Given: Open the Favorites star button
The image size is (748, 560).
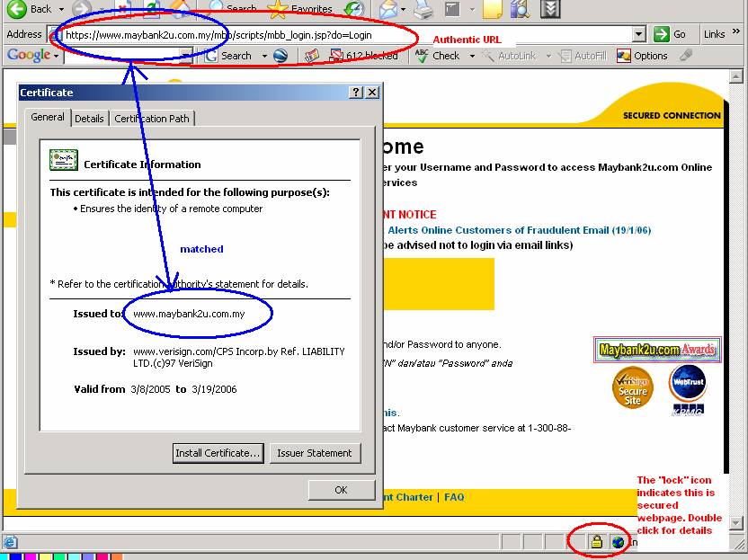Looking at the screenshot, I should click(299, 9).
